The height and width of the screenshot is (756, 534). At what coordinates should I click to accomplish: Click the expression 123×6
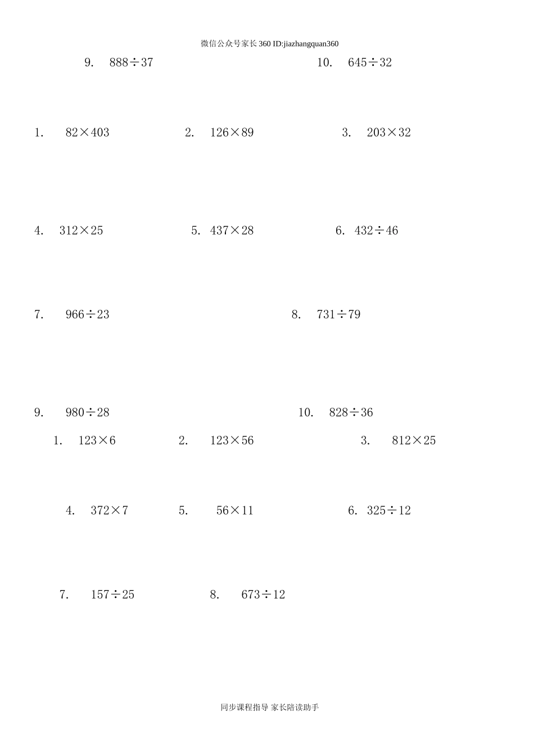(x=97, y=440)
